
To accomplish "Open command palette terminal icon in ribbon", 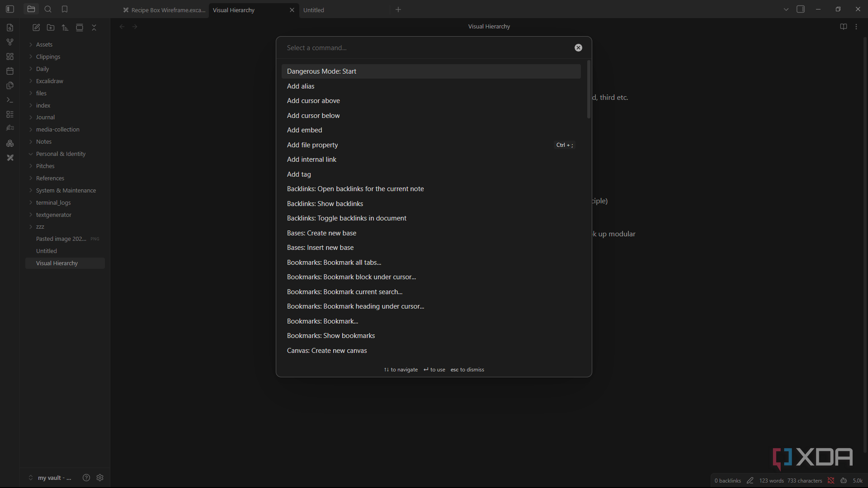I will tap(10, 100).
